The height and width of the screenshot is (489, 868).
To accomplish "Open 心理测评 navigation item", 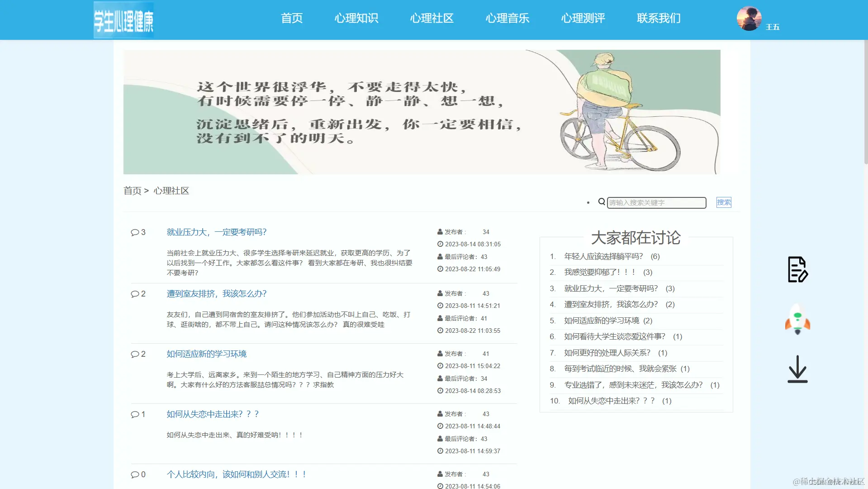I will 583,18.
